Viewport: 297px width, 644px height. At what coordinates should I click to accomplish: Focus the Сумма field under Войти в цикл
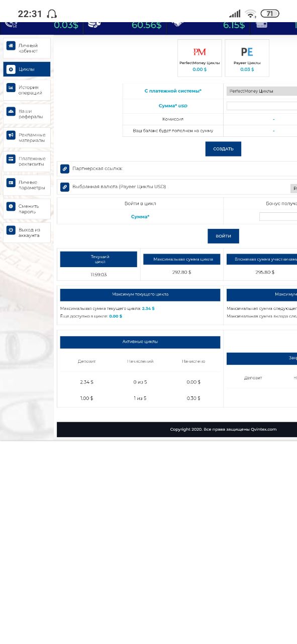[x=278, y=217]
